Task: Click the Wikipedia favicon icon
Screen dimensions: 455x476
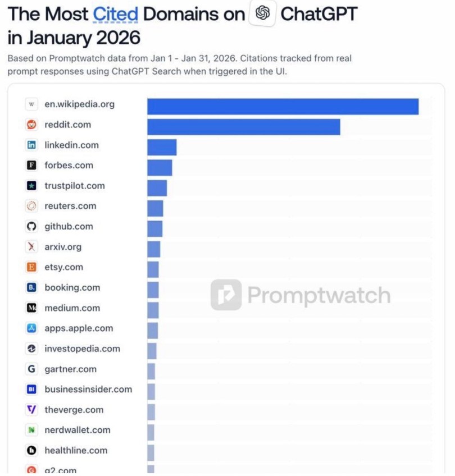Action: click(x=32, y=104)
